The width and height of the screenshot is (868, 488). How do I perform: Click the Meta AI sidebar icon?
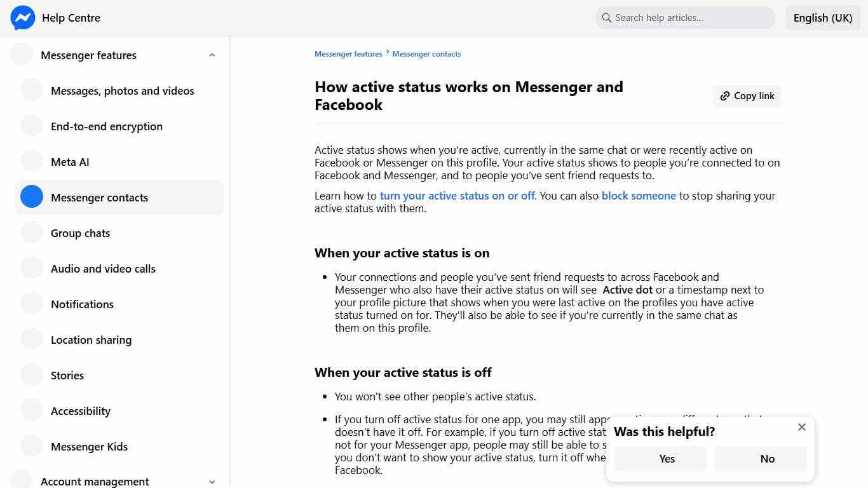click(32, 161)
